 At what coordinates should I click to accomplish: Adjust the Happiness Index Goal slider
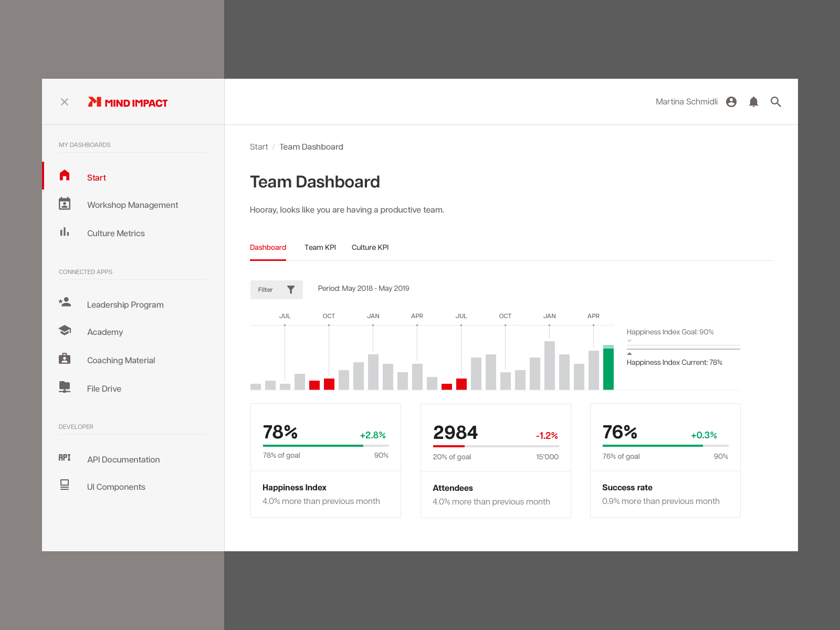click(628, 341)
